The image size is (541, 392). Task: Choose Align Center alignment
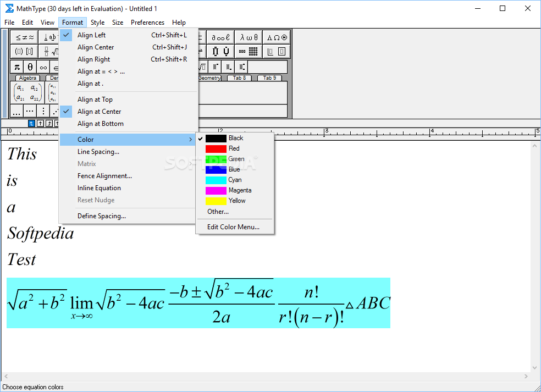pos(128,47)
